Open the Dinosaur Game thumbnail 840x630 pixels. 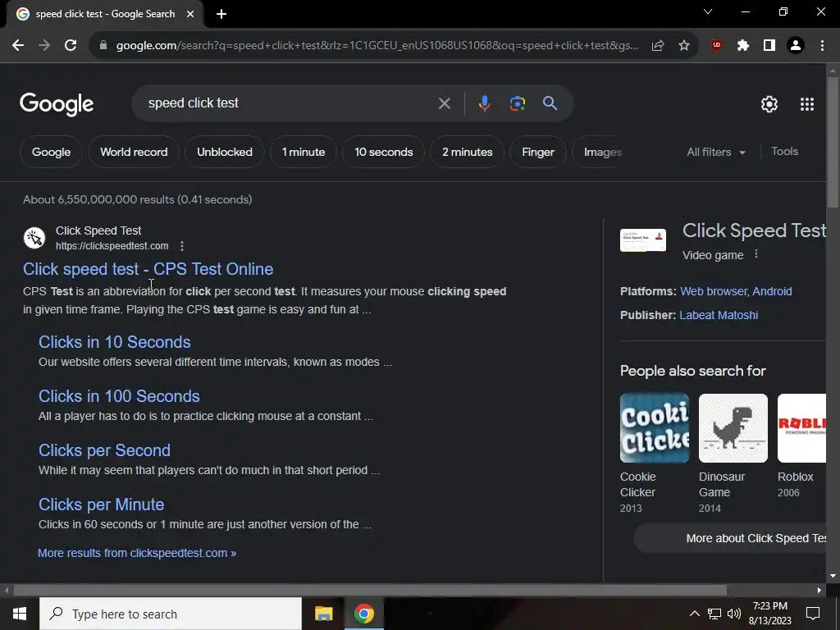point(733,428)
